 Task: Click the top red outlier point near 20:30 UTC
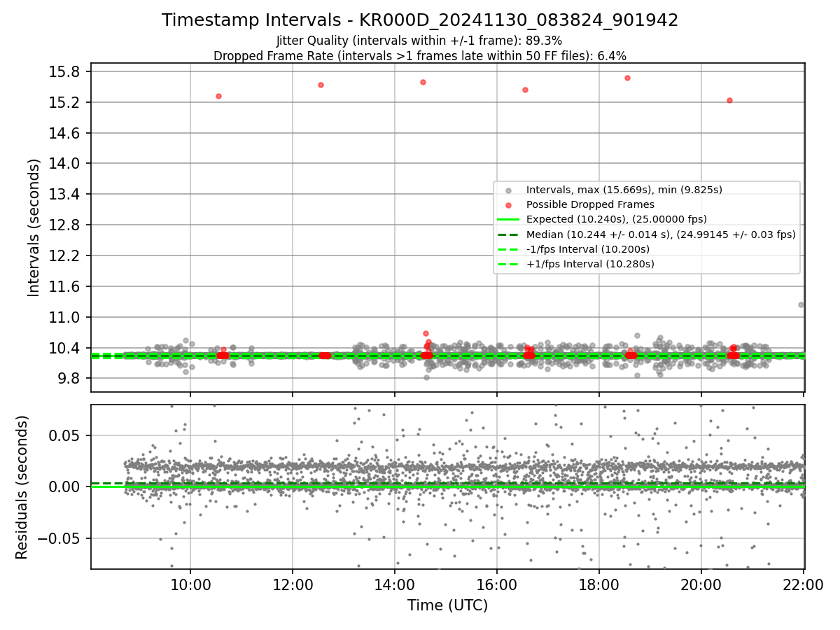coord(729,100)
